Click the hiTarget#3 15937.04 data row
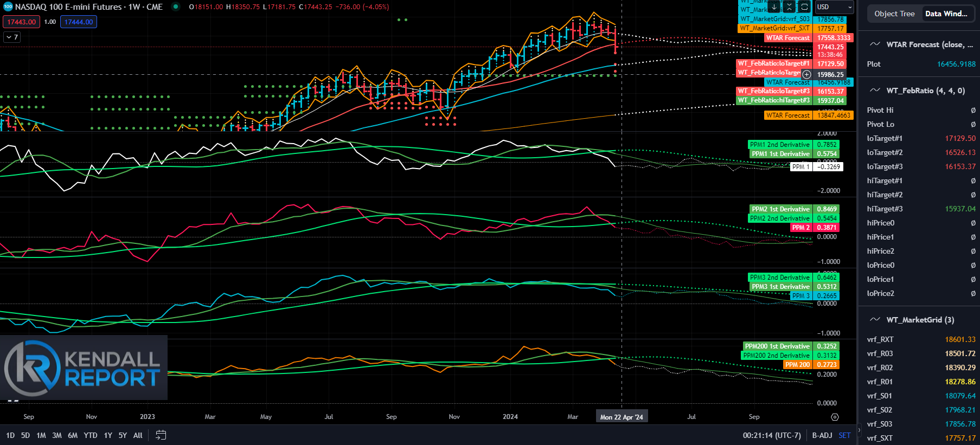This screenshot has width=980, height=445. pos(920,209)
